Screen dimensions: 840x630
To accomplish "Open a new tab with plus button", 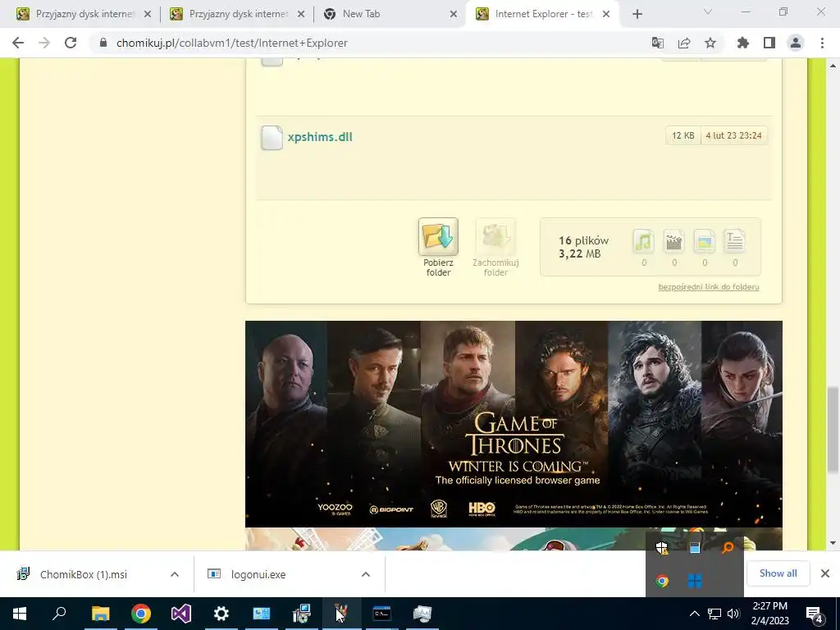I will (x=637, y=14).
